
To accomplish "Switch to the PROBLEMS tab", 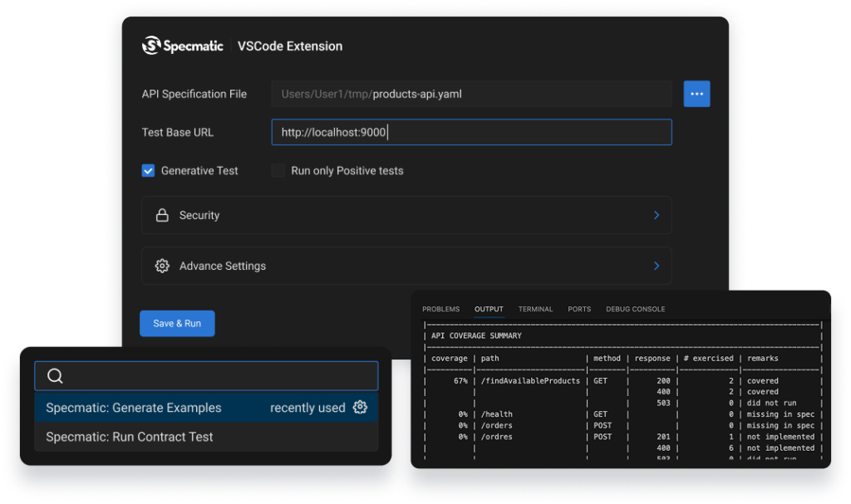I will tap(440, 309).
